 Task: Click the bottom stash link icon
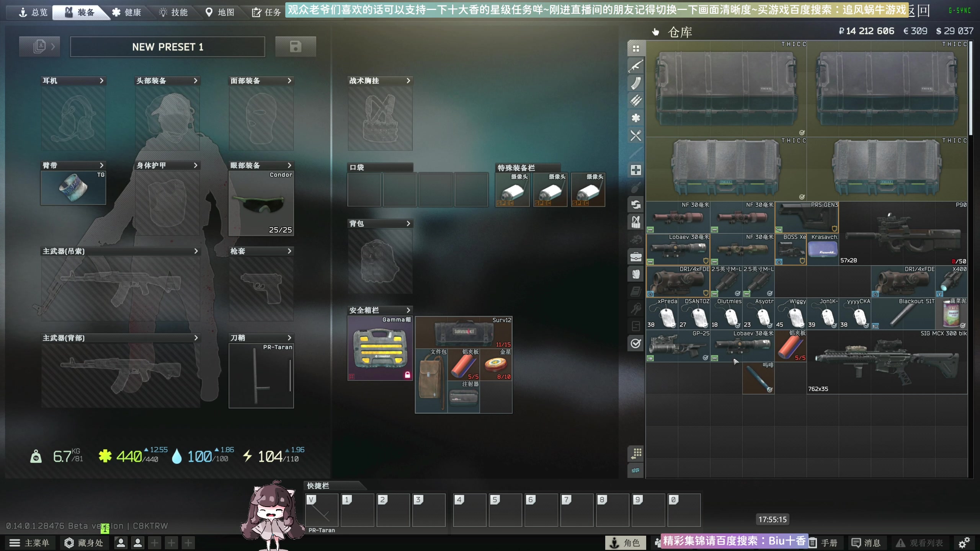coord(636,470)
